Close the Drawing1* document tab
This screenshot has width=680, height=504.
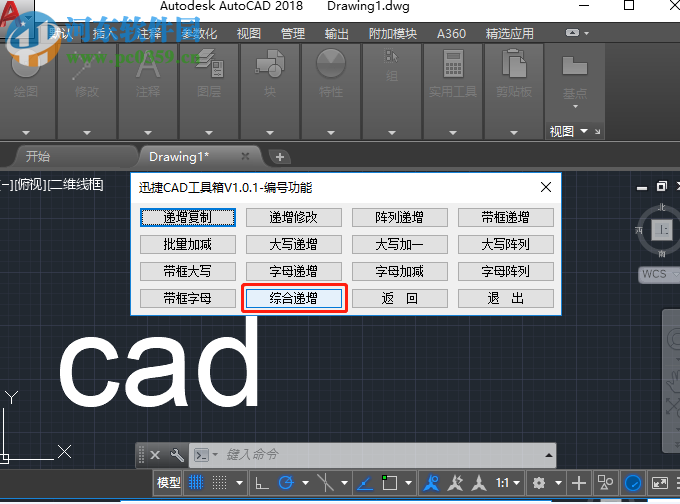point(245,156)
